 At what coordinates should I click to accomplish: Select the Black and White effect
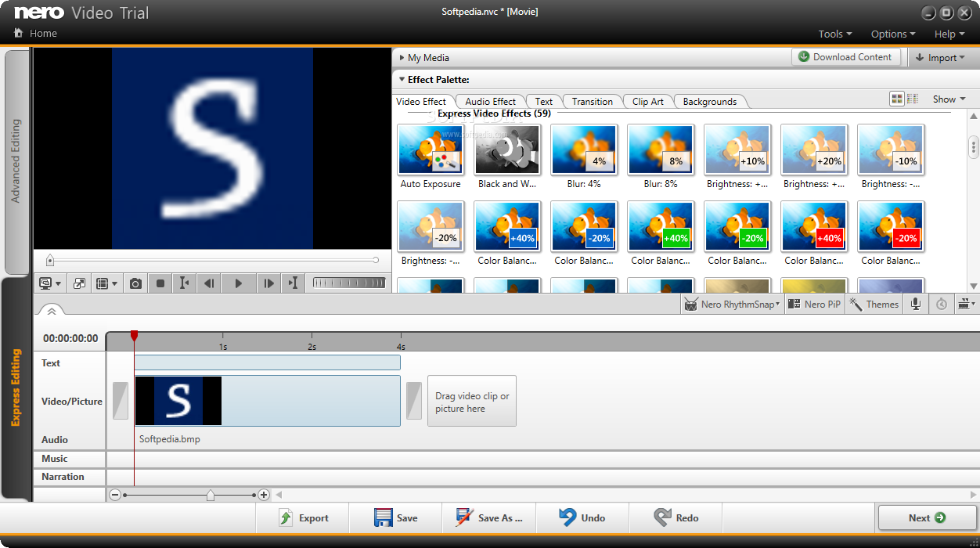[507, 150]
